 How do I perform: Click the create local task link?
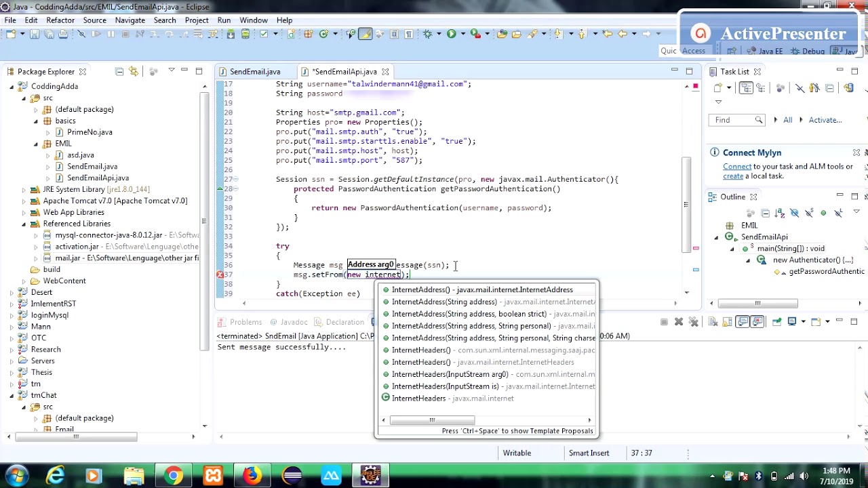733,176
